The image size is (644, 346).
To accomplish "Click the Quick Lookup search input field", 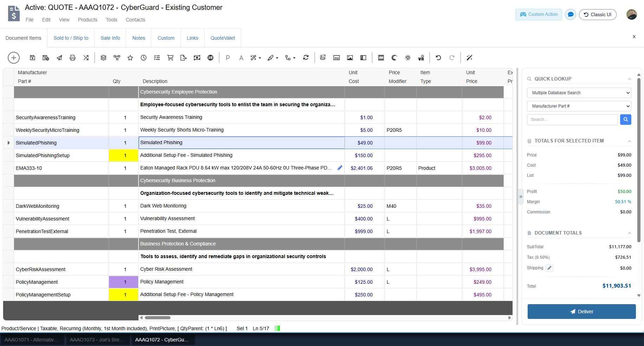I will tap(572, 120).
